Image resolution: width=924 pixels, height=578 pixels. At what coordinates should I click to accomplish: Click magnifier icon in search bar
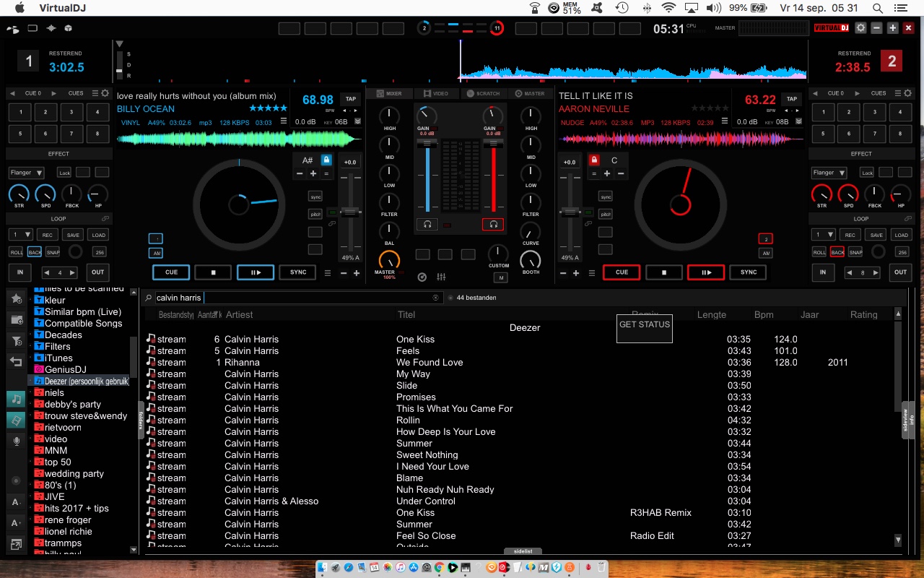point(149,298)
